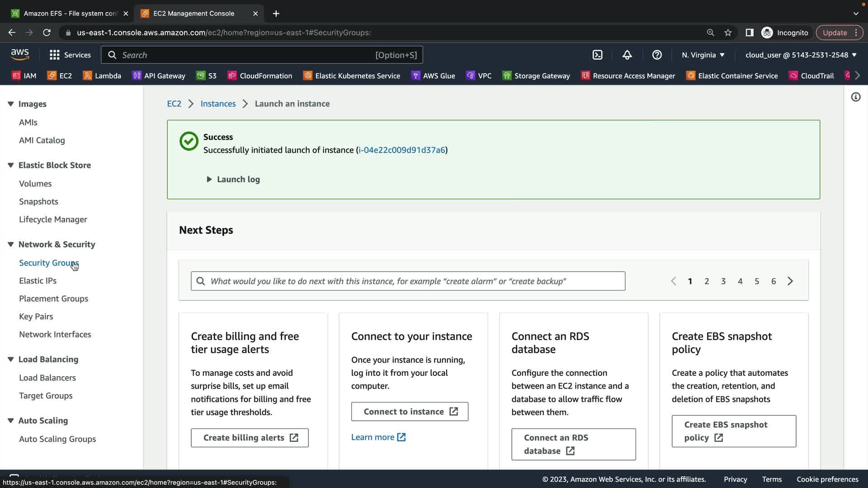This screenshot has width=868, height=488.
Task: Open Security Groups in sidebar
Action: pyautogui.click(x=48, y=263)
